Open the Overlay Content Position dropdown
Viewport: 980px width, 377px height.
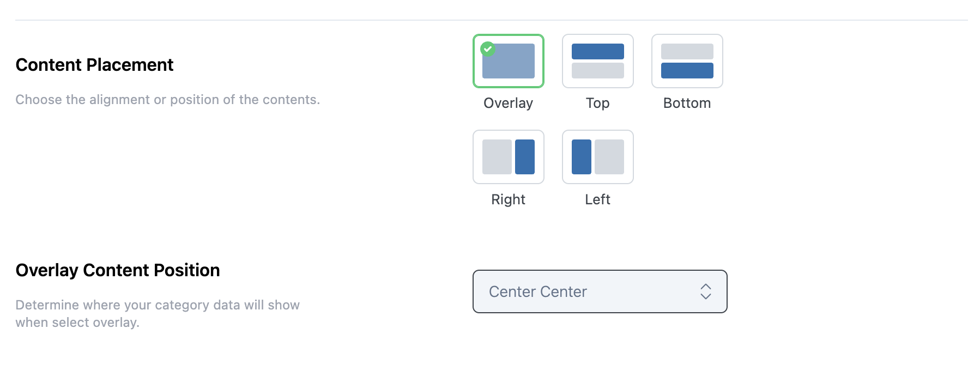pos(600,291)
